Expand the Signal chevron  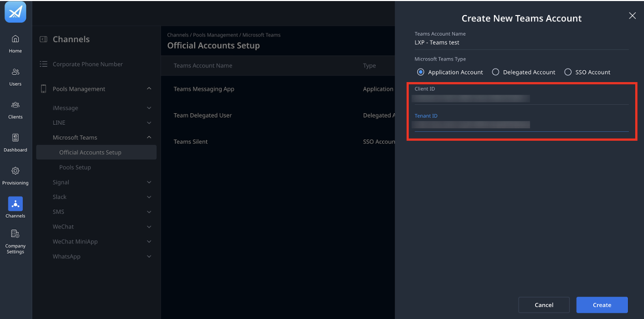[149, 182]
